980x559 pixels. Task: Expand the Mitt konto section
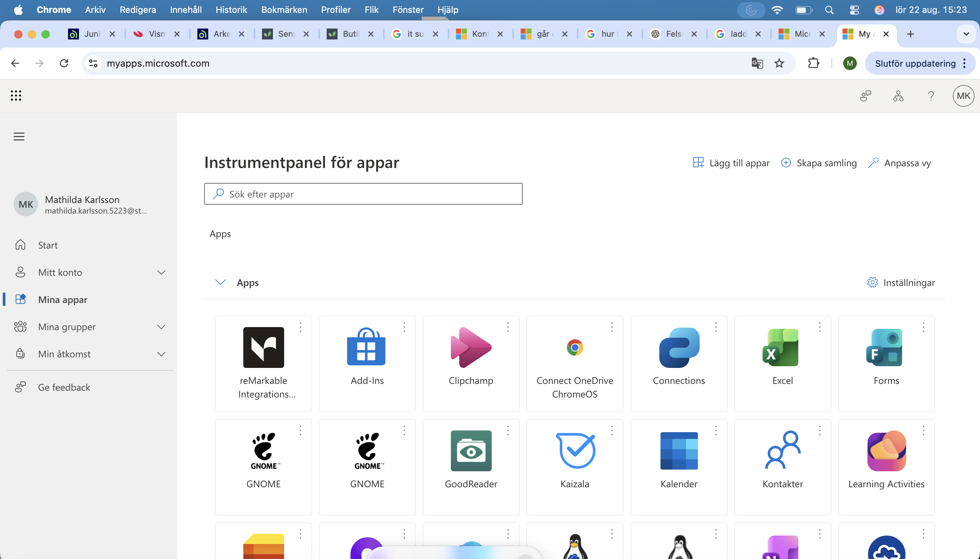point(161,272)
